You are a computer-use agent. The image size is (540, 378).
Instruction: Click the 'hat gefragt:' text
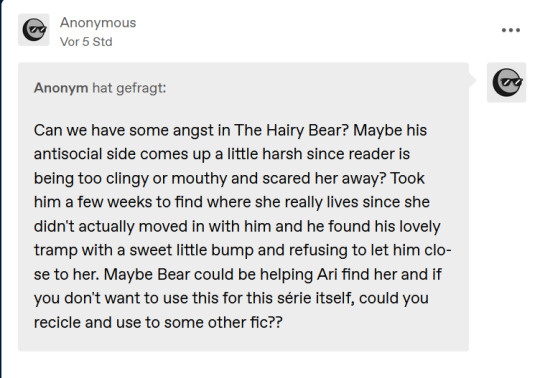point(129,88)
